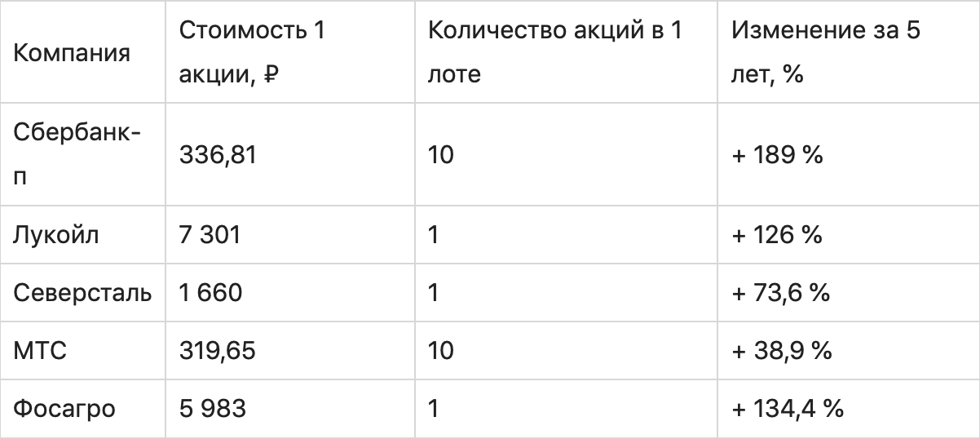
Task: Select the + 134,4 % change cell
Action: (786, 409)
